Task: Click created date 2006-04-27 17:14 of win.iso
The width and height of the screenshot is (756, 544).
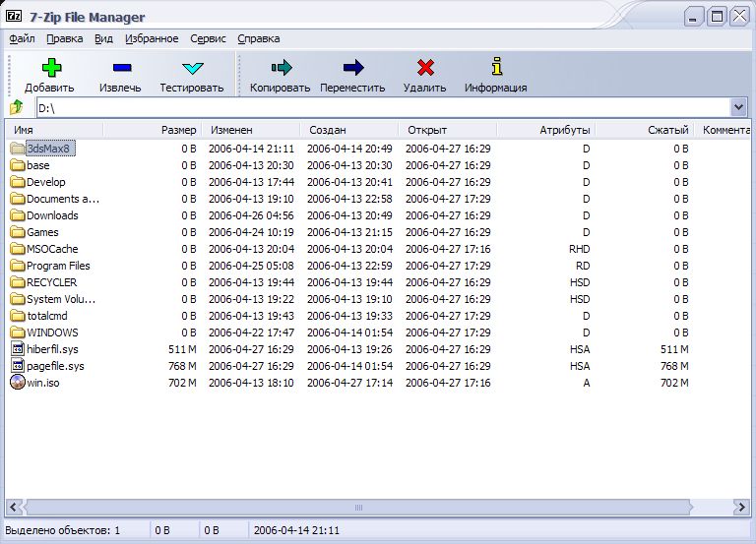Action: pyautogui.click(x=349, y=383)
